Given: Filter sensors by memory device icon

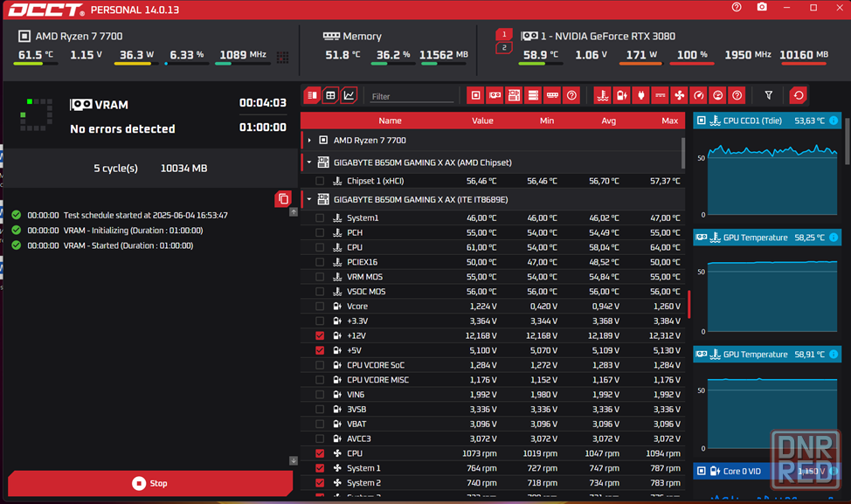Looking at the screenshot, I should click(552, 95).
